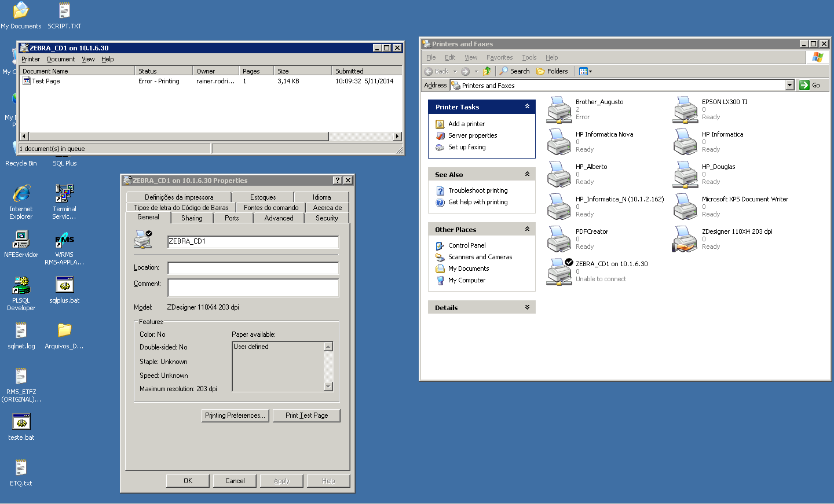Select the Test Page print job
Screen dimensions: 834x504
pyautogui.click(x=46, y=81)
